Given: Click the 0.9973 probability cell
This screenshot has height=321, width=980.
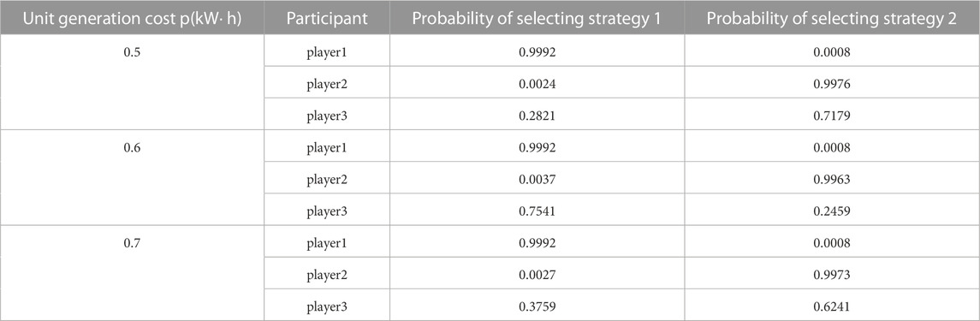Looking at the screenshot, I should (x=832, y=274).
